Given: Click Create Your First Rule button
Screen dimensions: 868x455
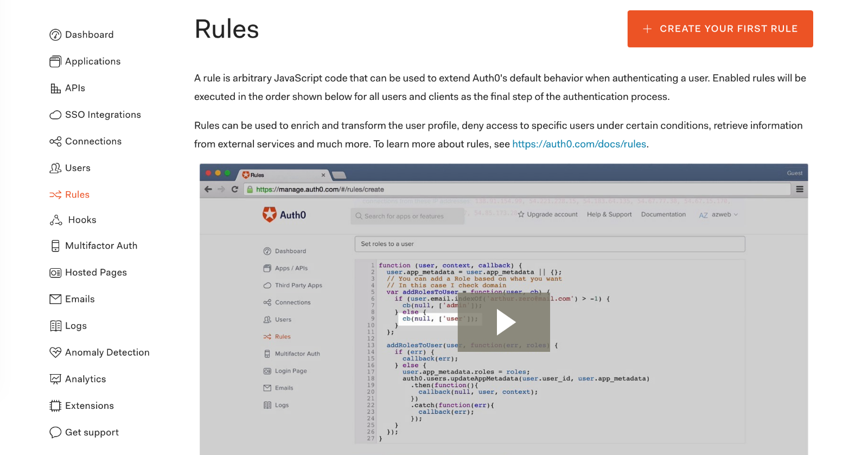Looking at the screenshot, I should pos(720,29).
